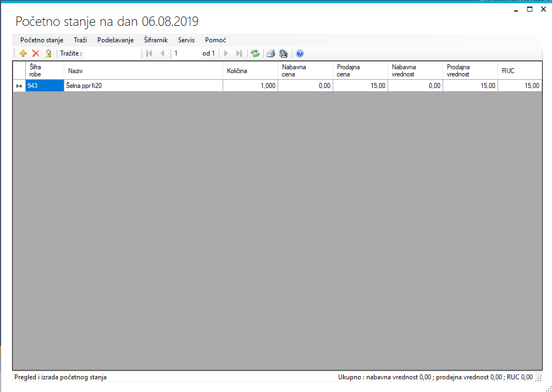Go to the next record arrow
Screen dimensions: 552x392
point(226,53)
